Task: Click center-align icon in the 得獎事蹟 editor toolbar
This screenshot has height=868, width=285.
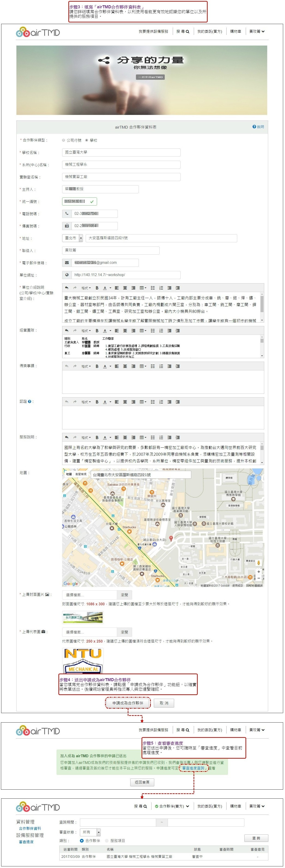Action: [x=125, y=366]
